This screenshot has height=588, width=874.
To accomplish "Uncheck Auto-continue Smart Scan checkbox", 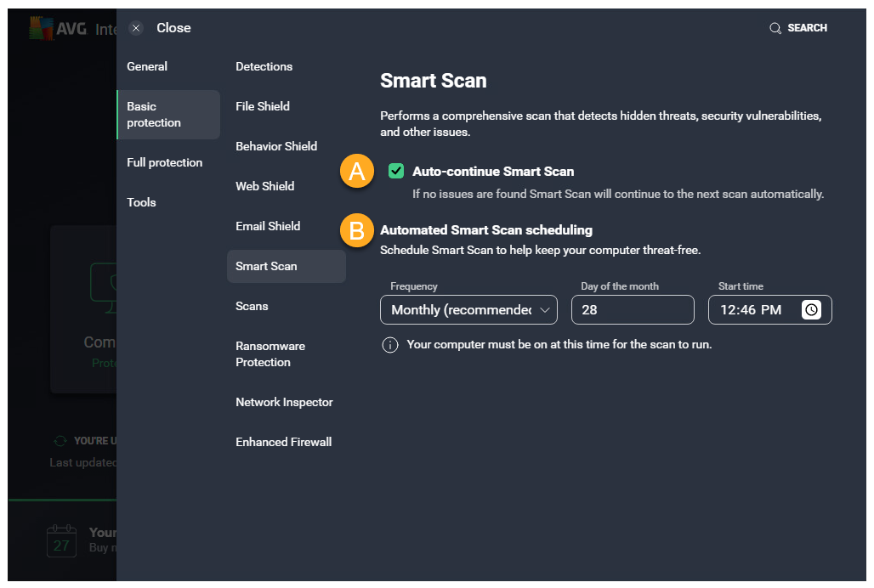I will (x=396, y=172).
